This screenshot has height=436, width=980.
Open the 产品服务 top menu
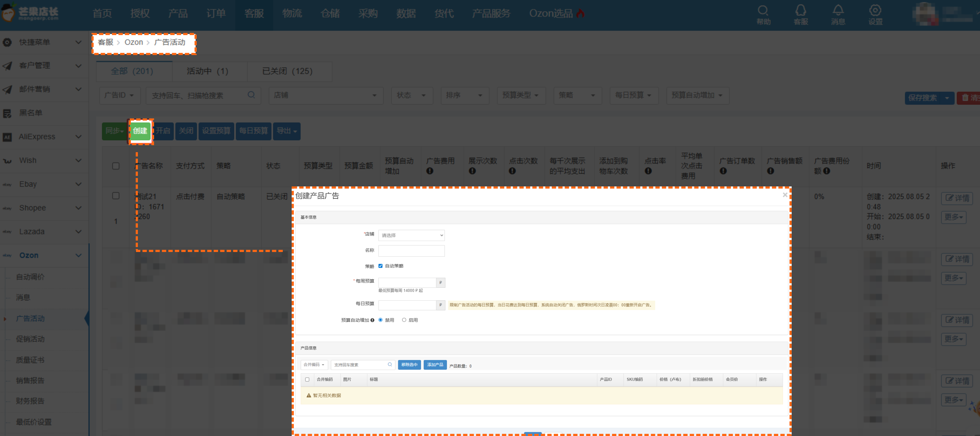[491, 13]
